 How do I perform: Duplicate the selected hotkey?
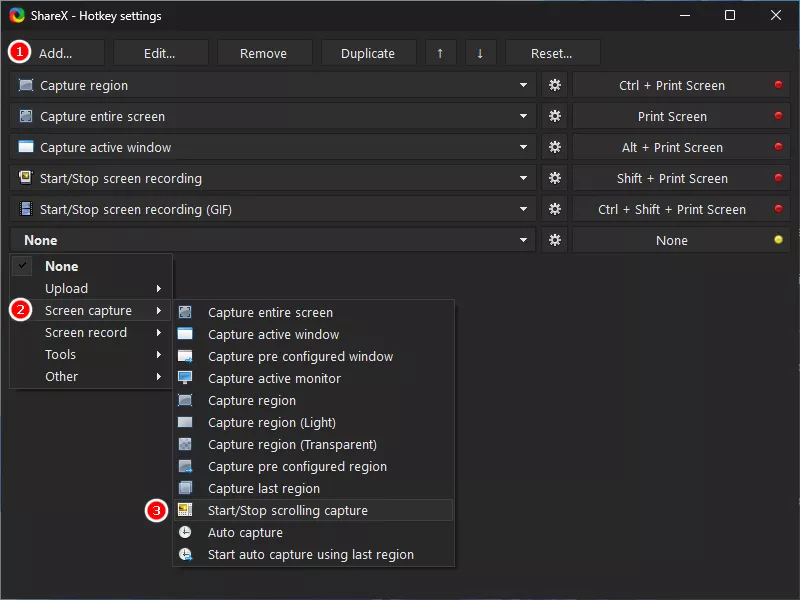pyautogui.click(x=368, y=53)
